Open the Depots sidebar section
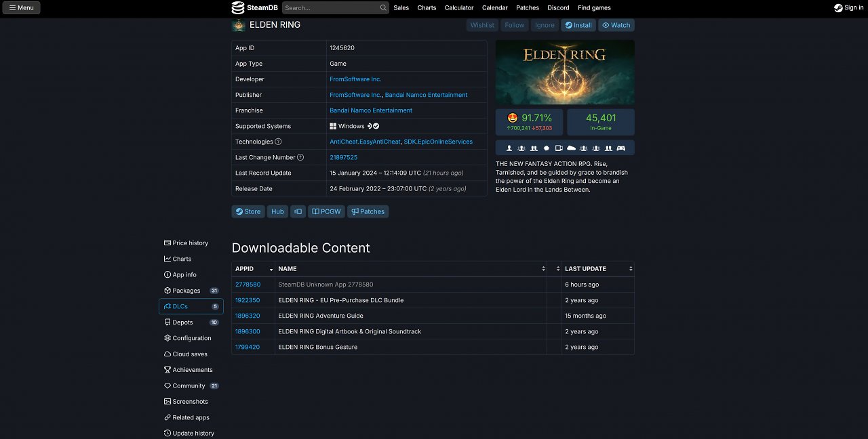 tap(191, 322)
